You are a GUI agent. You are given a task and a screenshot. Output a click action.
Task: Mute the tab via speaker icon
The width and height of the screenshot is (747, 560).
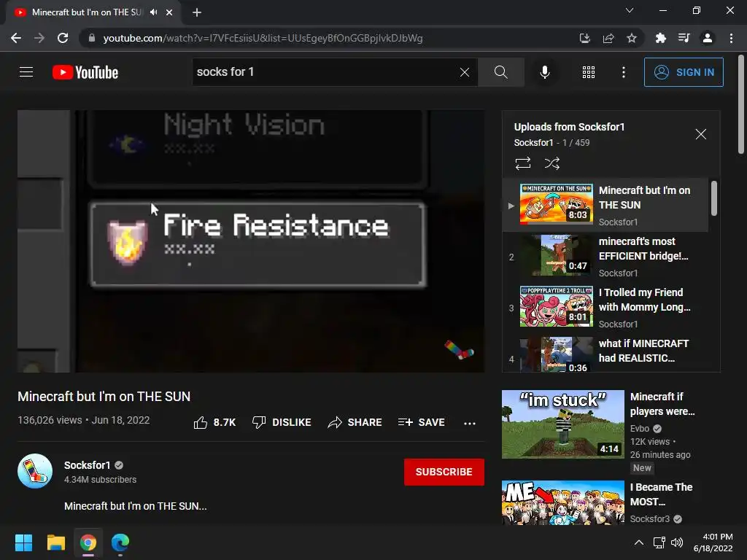(x=153, y=12)
